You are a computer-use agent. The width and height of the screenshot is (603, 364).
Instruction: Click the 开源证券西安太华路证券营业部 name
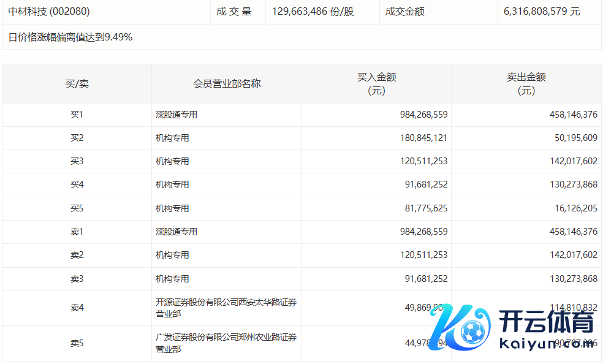226,308
